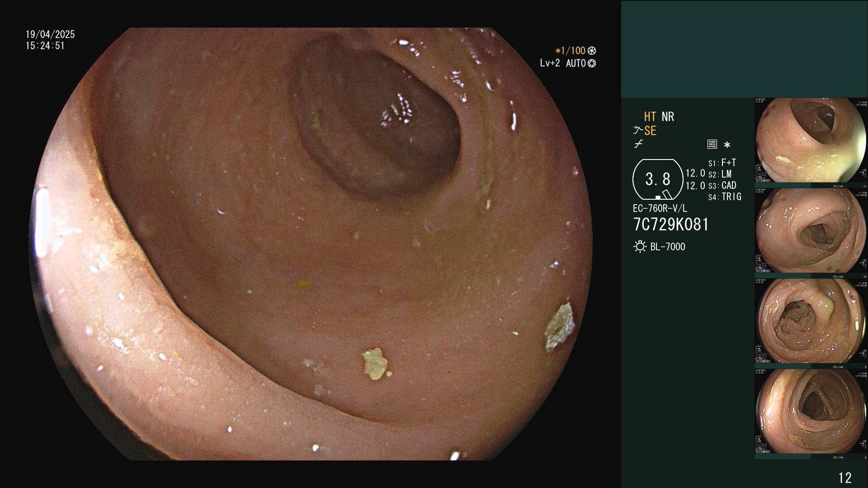Click the tone curve icon below SE
This screenshot has width=868, height=488.
pyautogui.click(x=638, y=144)
